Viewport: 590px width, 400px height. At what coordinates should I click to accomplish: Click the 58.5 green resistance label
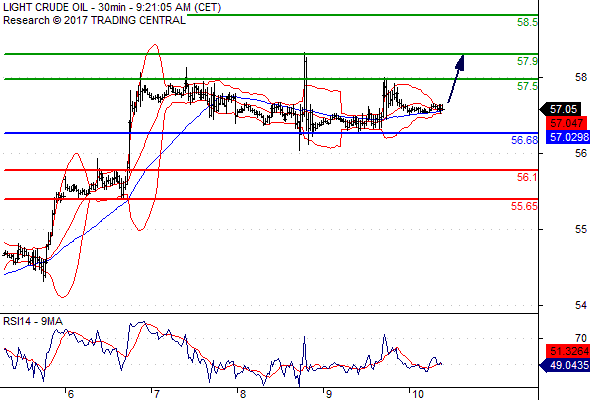coord(527,22)
